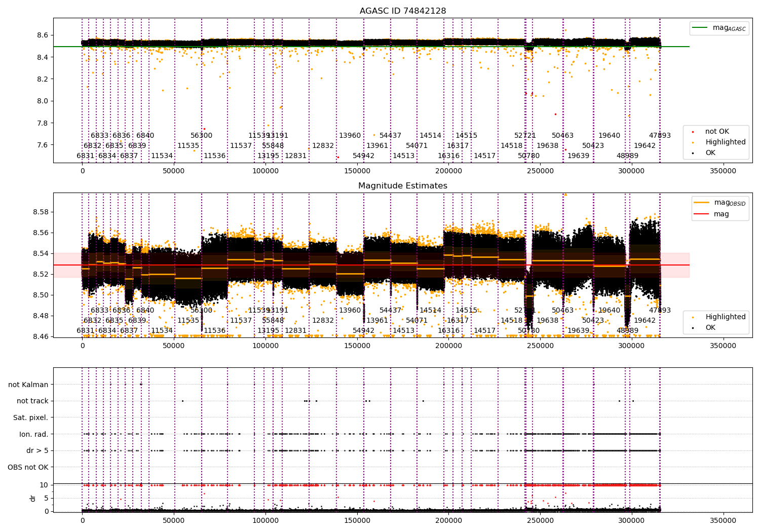Click the 'Sat. pixel.' y-axis label
This screenshot has width=760, height=532.
point(31,417)
